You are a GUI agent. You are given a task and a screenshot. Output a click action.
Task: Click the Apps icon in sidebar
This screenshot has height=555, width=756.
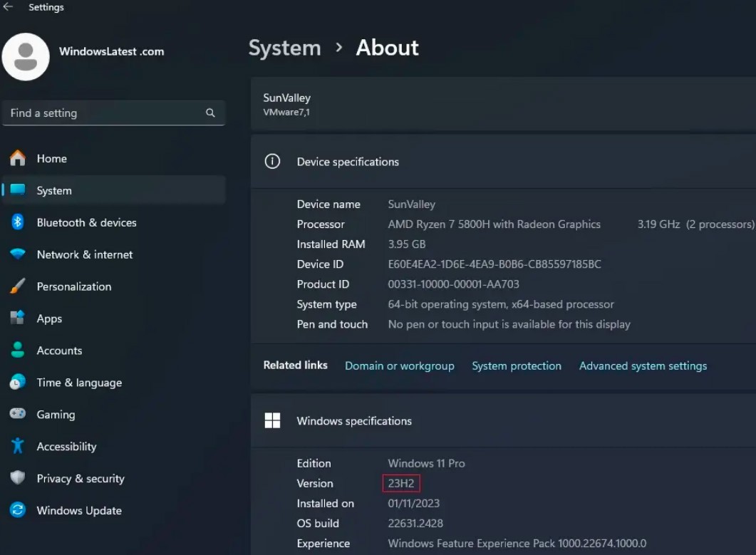[x=18, y=318]
